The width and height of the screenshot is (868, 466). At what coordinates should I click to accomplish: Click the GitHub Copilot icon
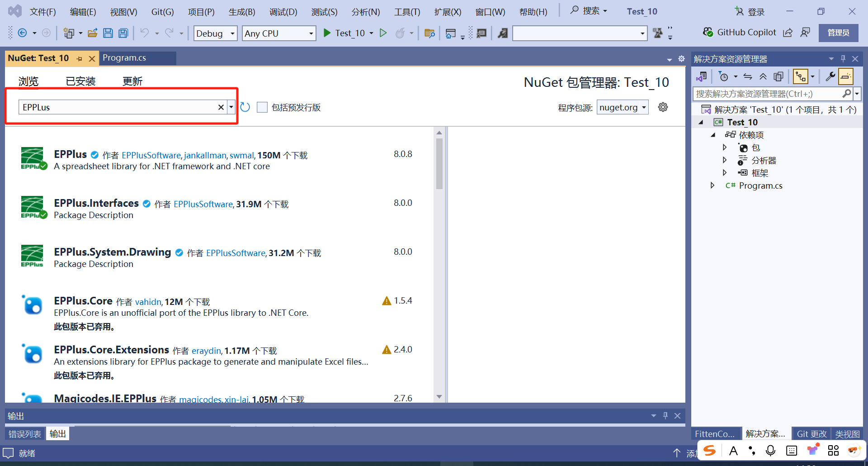coord(708,32)
